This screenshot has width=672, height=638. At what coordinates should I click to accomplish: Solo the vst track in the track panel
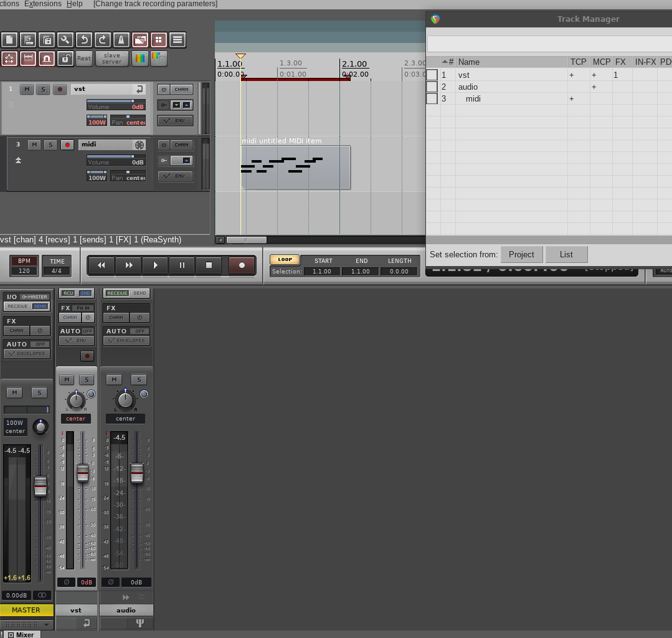click(43, 89)
